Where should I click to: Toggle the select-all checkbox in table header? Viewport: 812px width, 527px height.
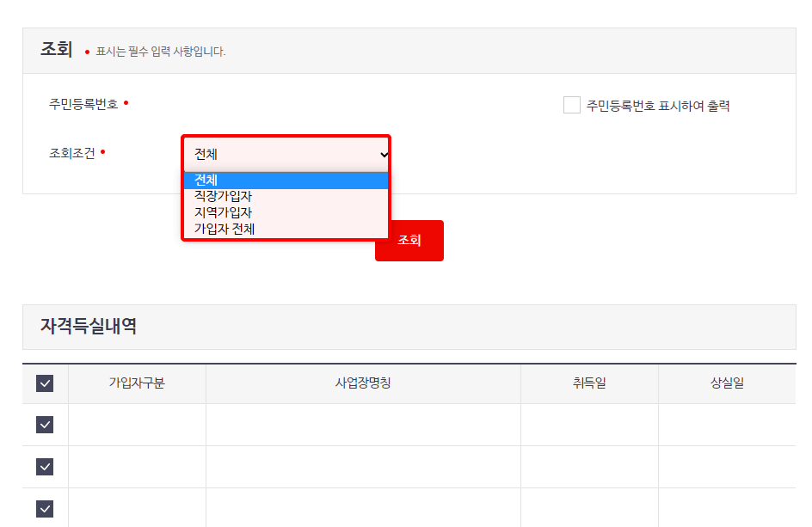(x=45, y=383)
